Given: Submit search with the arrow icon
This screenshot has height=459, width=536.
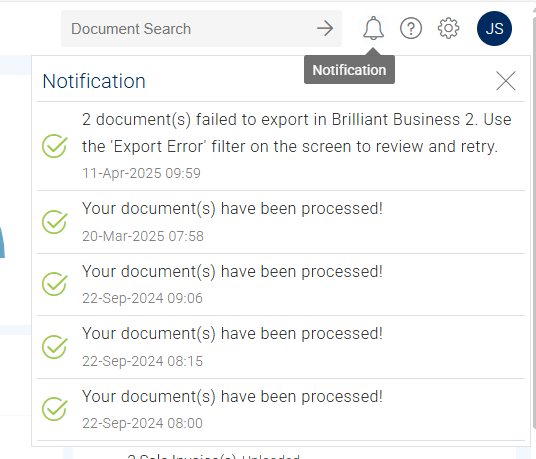Looking at the screenshot, I should click(325, 28).
